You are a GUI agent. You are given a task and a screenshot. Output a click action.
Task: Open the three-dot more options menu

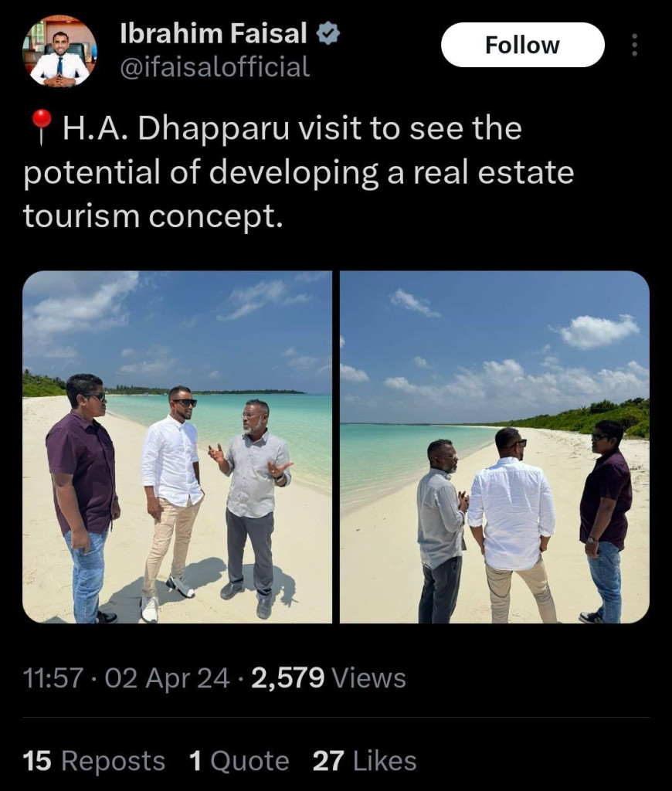tap(634, 46)
